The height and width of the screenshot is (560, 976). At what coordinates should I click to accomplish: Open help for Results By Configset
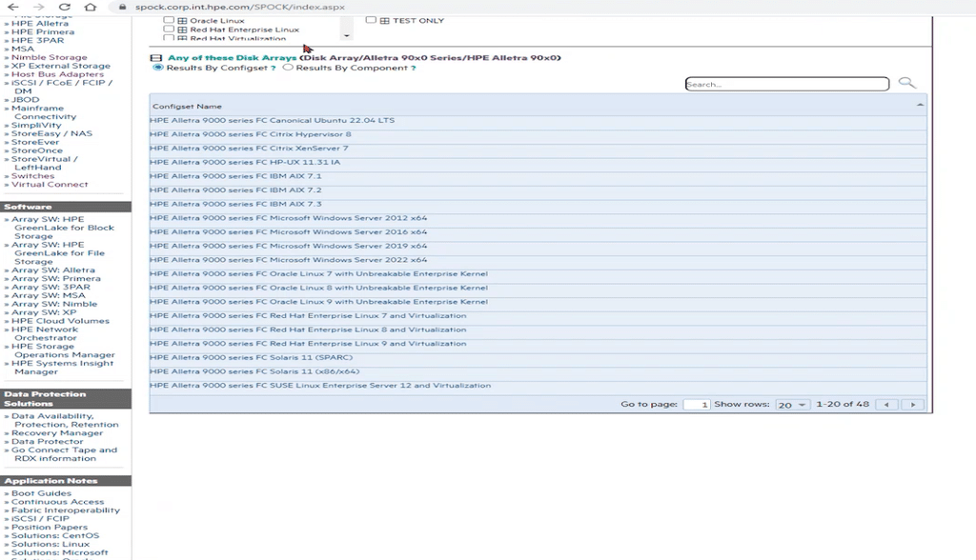(274, 68)
